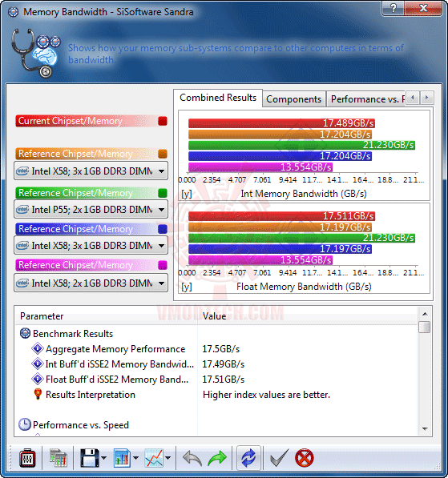Click the Float Buff'd iSSE2 diamond icon
The height and width of the screenshot is (478, 448).
38,379
